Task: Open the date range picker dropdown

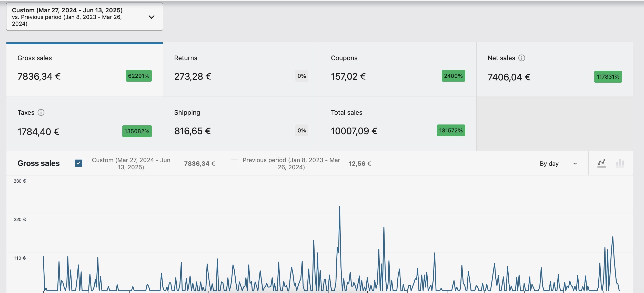Action: click(77, 17)
